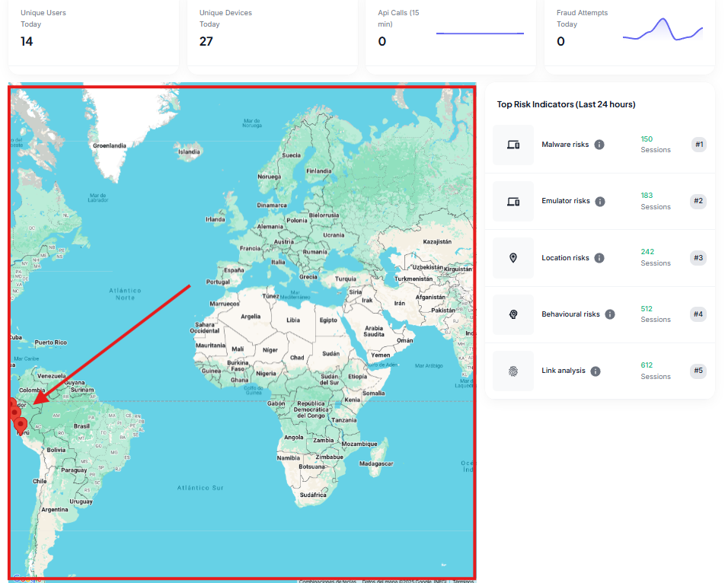Click the Google logo on the map
The width and height of the screenshot is (728, 583).
pyautogui.click(x=27, y=578)
